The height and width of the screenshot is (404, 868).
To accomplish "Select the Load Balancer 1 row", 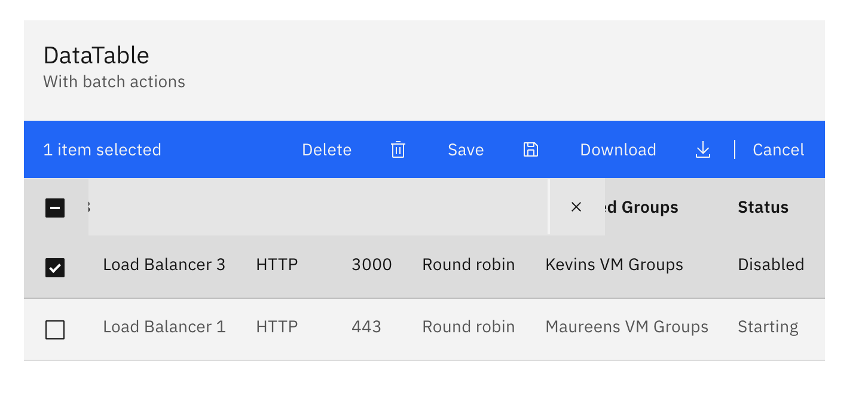I will click(164, 327).
